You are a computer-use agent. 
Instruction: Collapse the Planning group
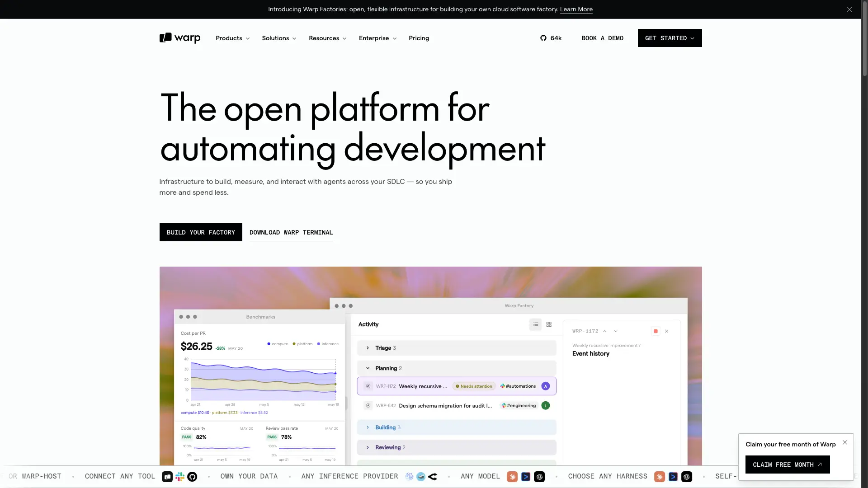(457, 368)
